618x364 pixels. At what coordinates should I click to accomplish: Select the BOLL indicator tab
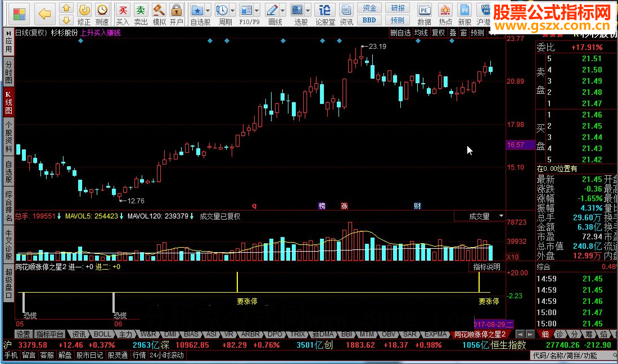102,334
